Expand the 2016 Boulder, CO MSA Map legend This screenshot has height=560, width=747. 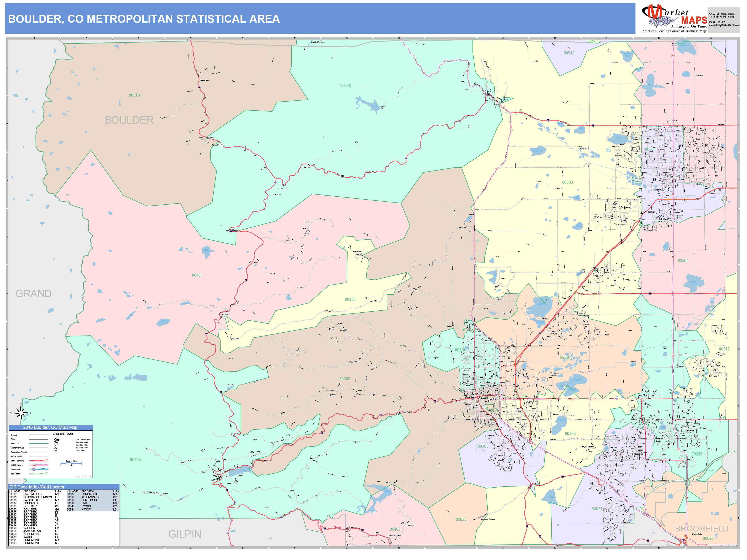[x=50, y=428]
